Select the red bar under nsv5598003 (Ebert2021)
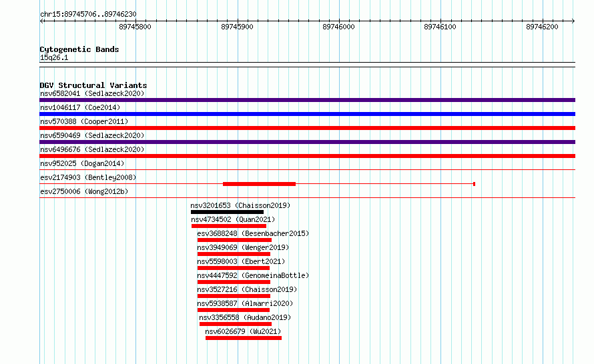This screenshot has width=594, height=364. [x=234, y=268]
